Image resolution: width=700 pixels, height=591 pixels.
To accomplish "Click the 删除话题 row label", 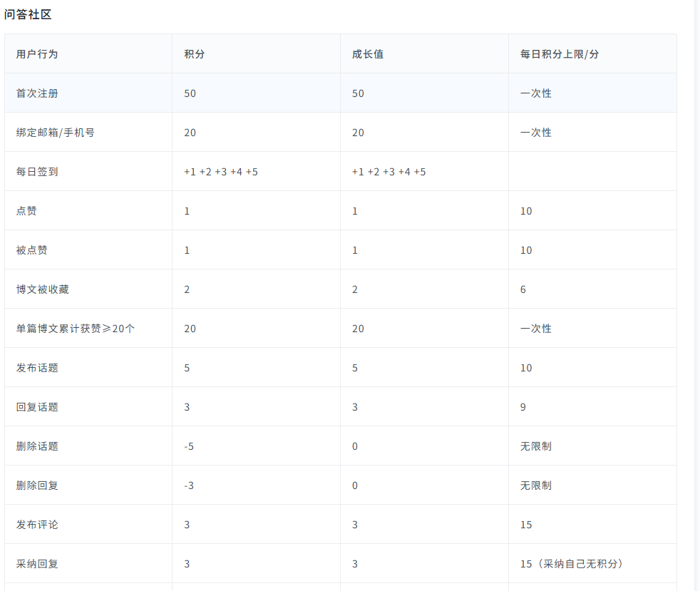I will [37, 446].
